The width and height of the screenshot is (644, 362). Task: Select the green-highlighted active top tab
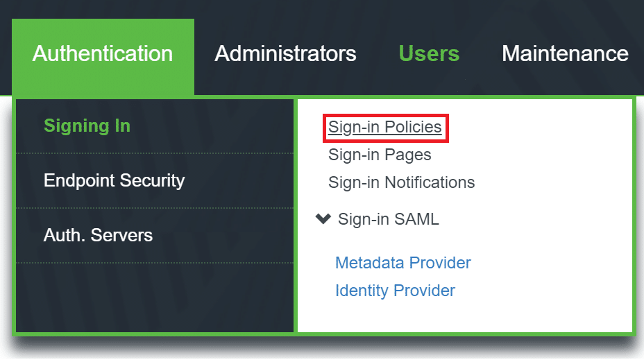(103, 54)
